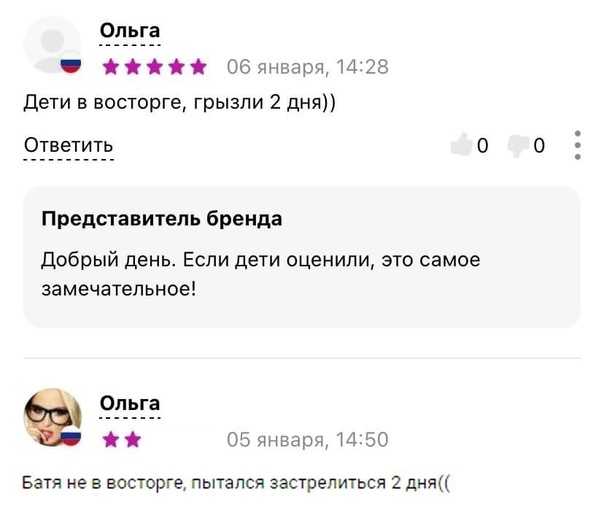
Task: Open first reviewer's name Ольга profile link
Action: pos(130,33)
